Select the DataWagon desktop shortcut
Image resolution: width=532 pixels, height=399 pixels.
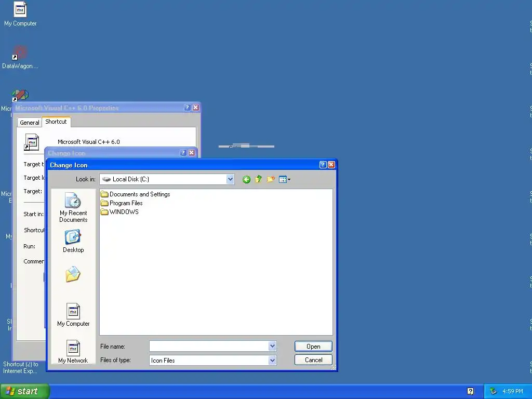pos(20,57)
